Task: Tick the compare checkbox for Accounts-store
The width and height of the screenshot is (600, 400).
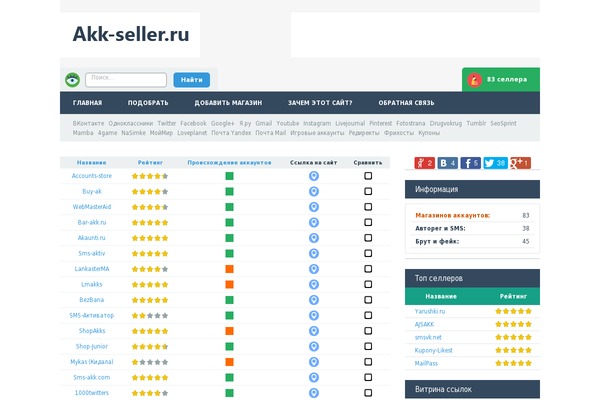Action: (x=368, y=176)
